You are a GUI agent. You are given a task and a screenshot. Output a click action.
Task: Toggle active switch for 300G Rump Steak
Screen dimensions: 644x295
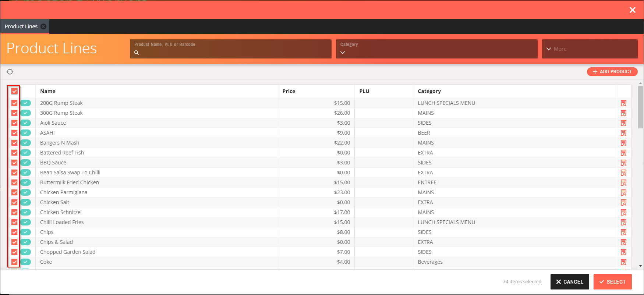coord(25,113)
